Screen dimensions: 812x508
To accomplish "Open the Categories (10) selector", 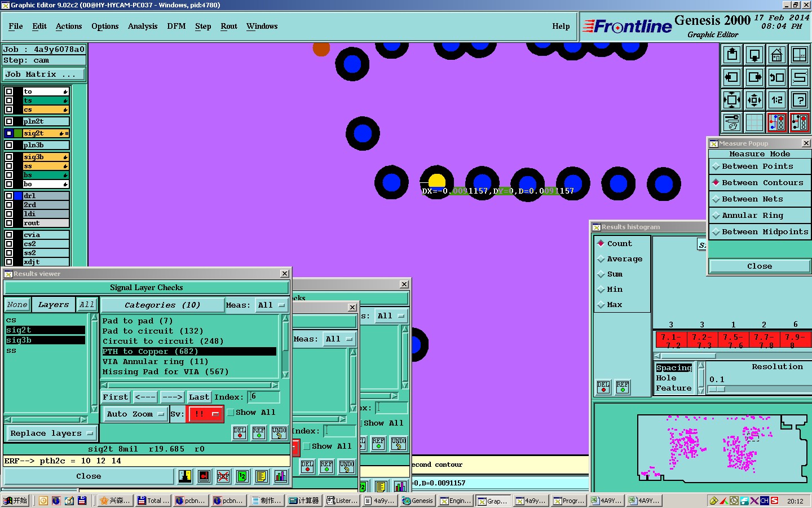I will tap(162, 305).
